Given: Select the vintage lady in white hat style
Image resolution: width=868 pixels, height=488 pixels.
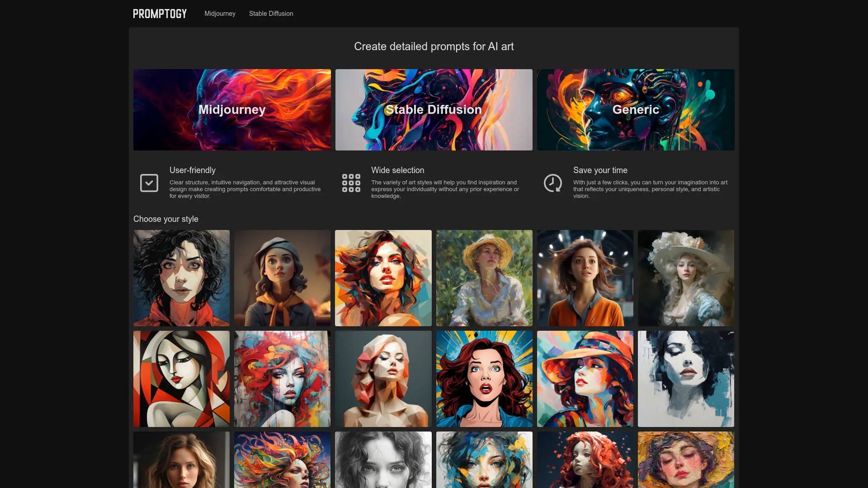Looking at the screenshot, I should (686, 278).
